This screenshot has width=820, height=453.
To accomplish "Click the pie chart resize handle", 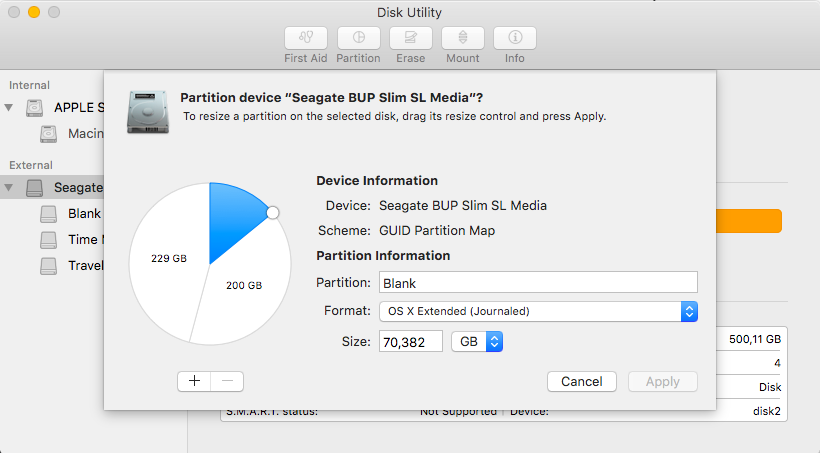I will 272,212.
